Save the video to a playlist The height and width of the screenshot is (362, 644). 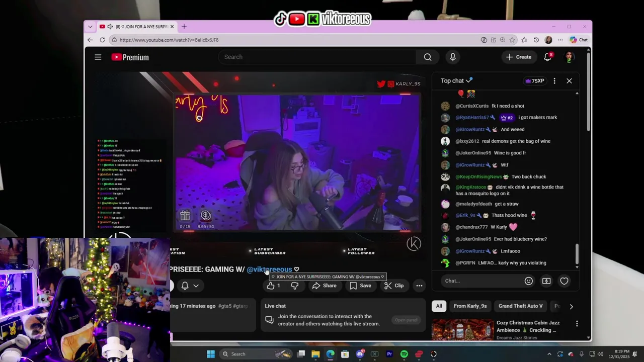pyautogui.click(x=360, y=286)
